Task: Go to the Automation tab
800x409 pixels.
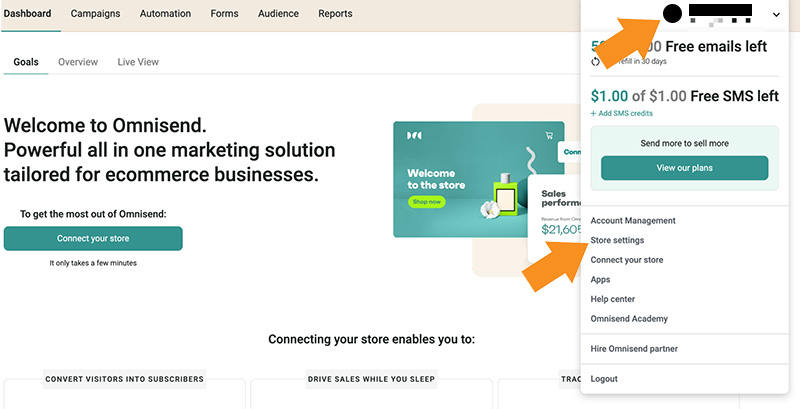Action: point(165,14)
